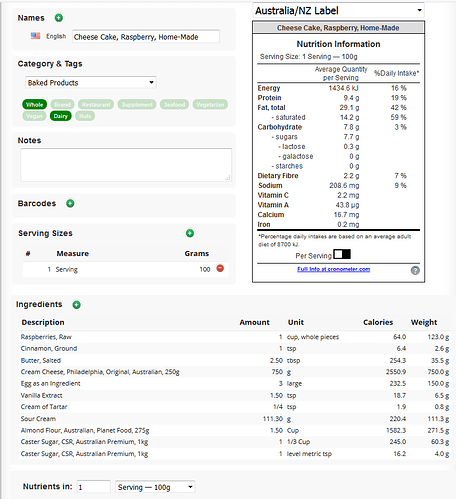
Task: Remove the 100 gram serving size row
Action: click(220, 268)
